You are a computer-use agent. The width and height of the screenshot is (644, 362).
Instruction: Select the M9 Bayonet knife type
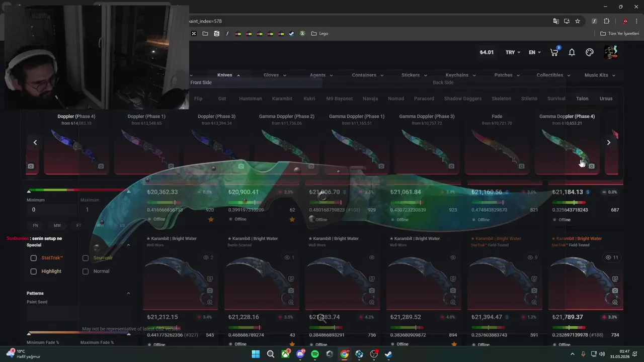(x=340, y=99)
